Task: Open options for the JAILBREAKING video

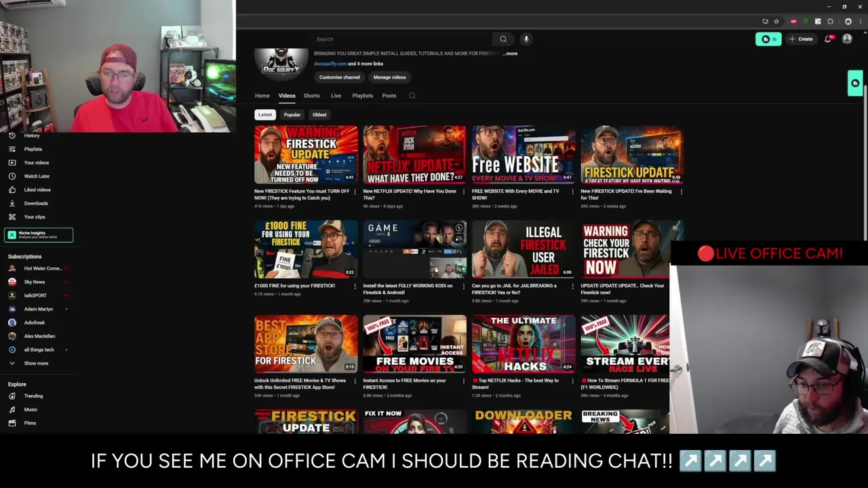Action: coord(572,286)
